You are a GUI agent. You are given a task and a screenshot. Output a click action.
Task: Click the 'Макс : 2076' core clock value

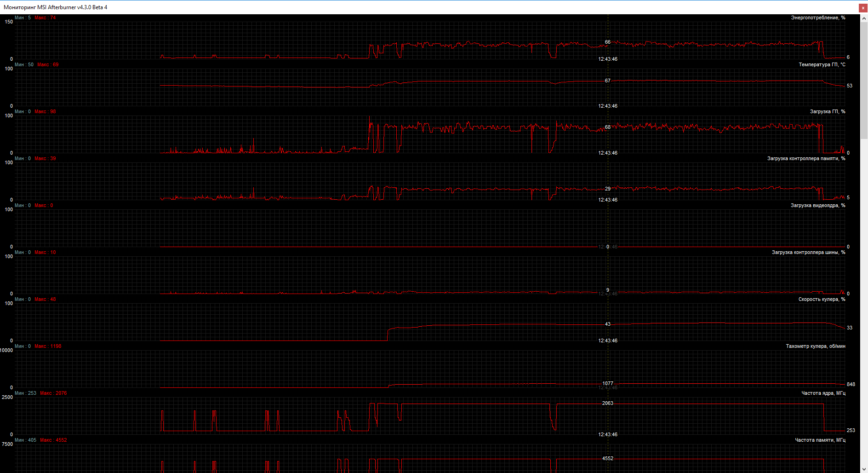(53, 393)
